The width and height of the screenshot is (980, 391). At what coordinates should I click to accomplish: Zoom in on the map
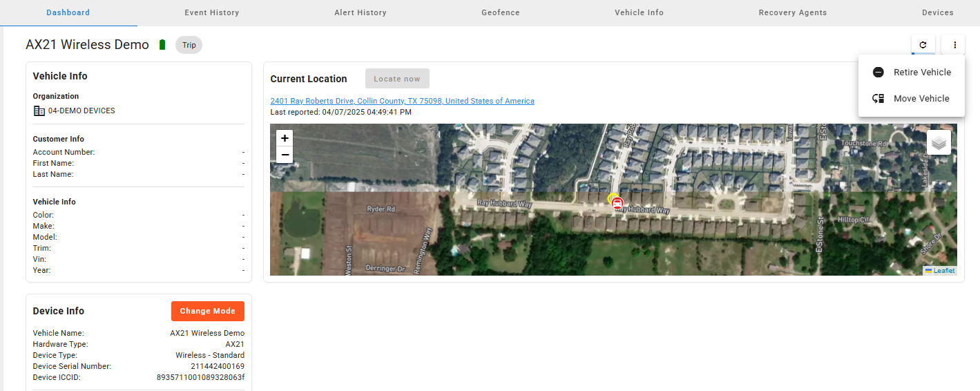point(285,138)
